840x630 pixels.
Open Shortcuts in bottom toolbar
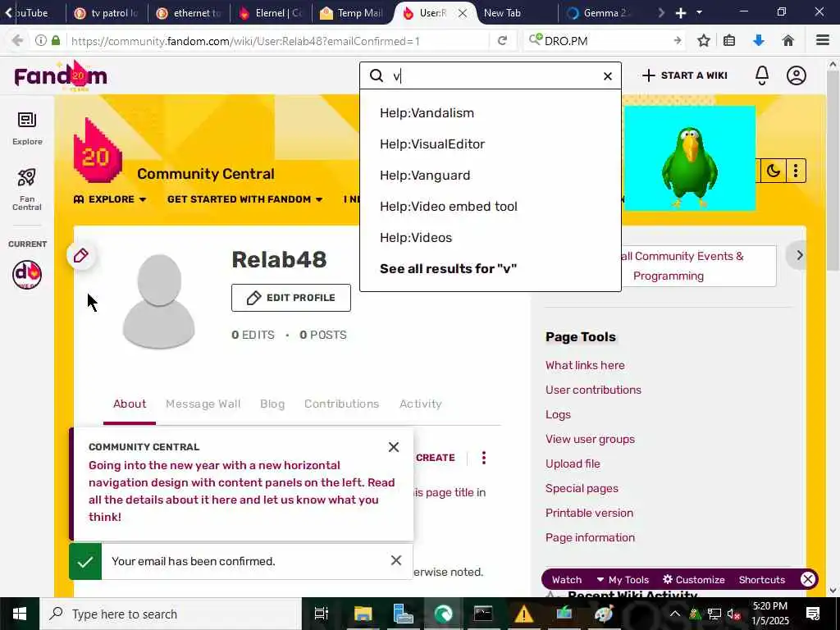pyautogui.click(x=762, y=580)
